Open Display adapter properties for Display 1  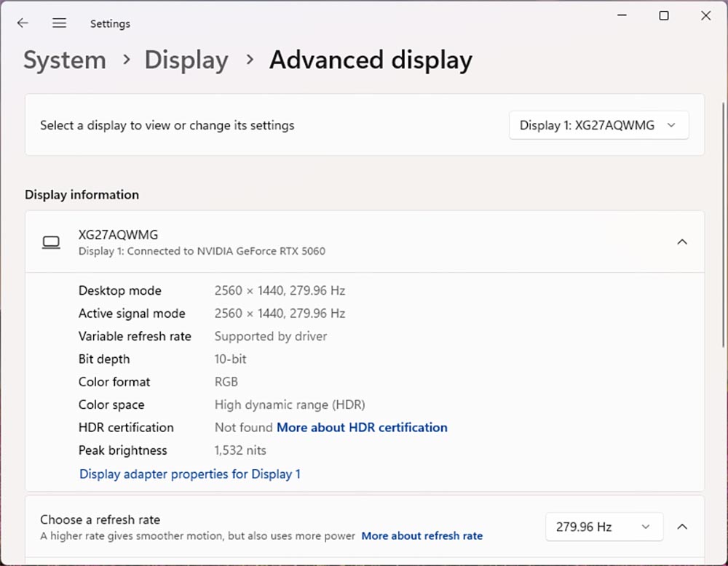pos(190,474)
